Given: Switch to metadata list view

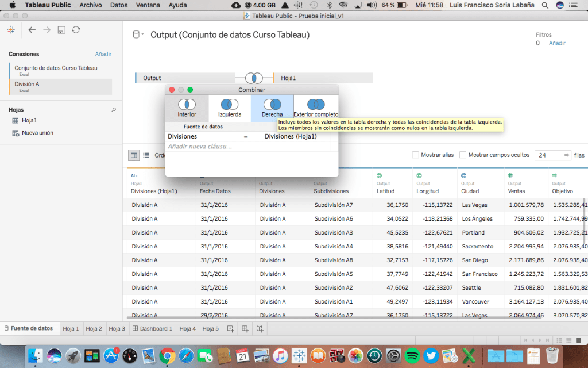Looking at the screenshot, I should pos(146,155).
